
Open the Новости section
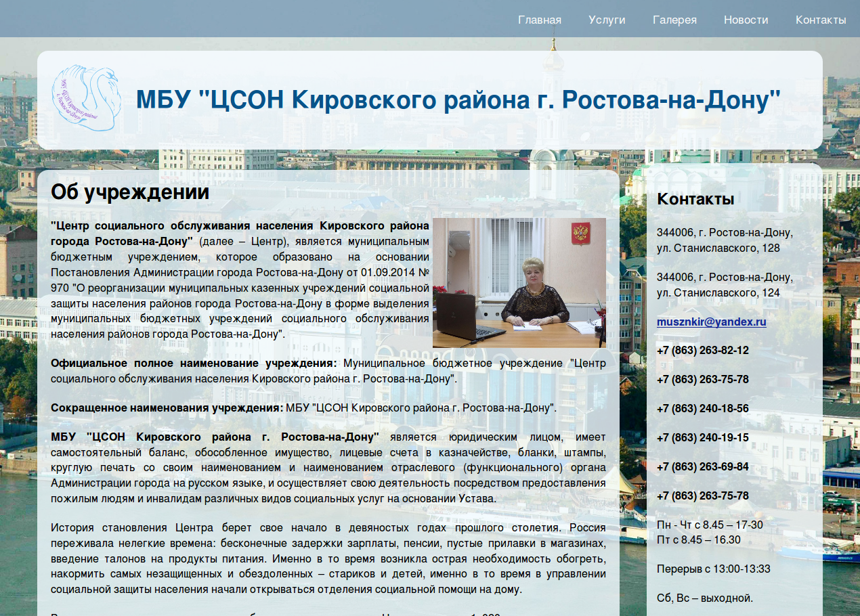click(x=746, y=20)
